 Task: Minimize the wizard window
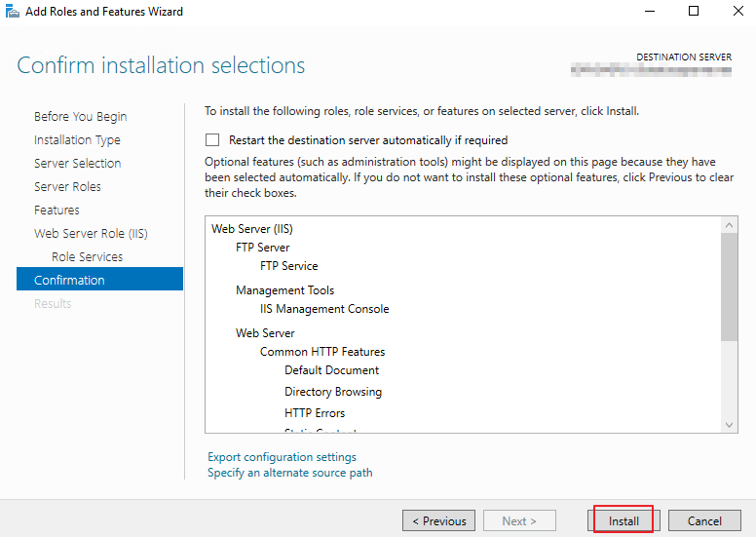coord(650,11)
